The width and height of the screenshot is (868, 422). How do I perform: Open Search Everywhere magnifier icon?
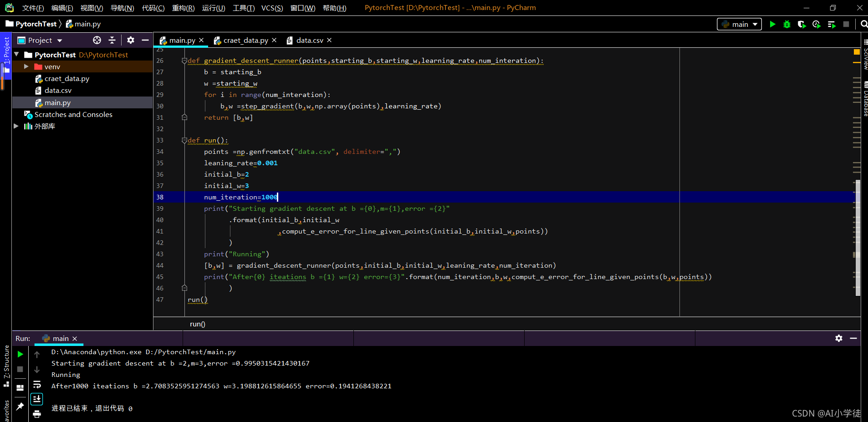tap(864, 24)
